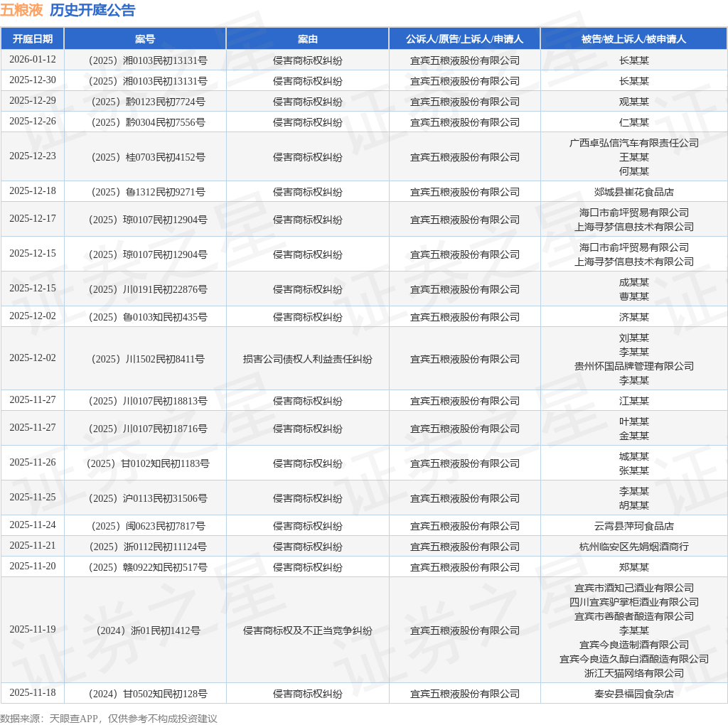
Task: Click case number （2025）黔0304民初7556号
Action: point(148,122)
